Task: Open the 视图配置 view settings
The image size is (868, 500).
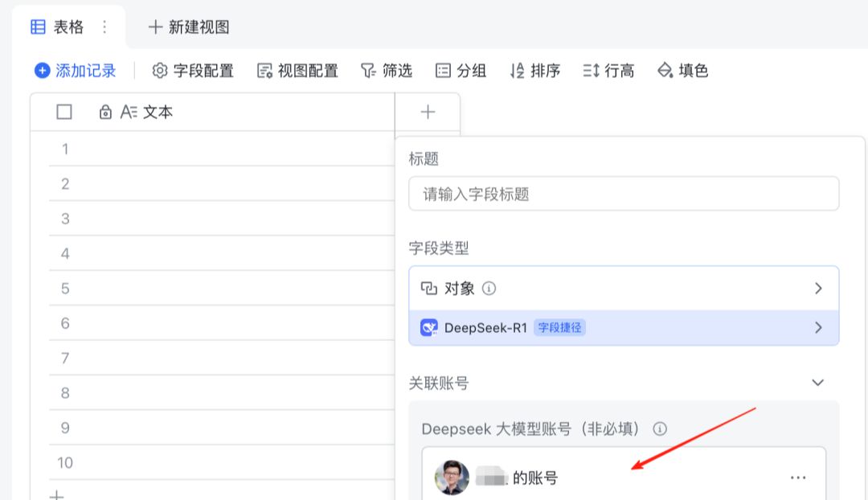Action: tap(297, 71)
